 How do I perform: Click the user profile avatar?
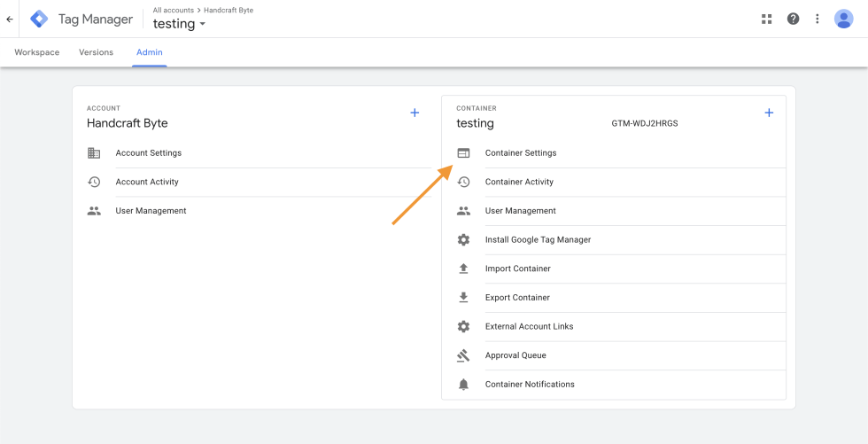coord(843,19)
